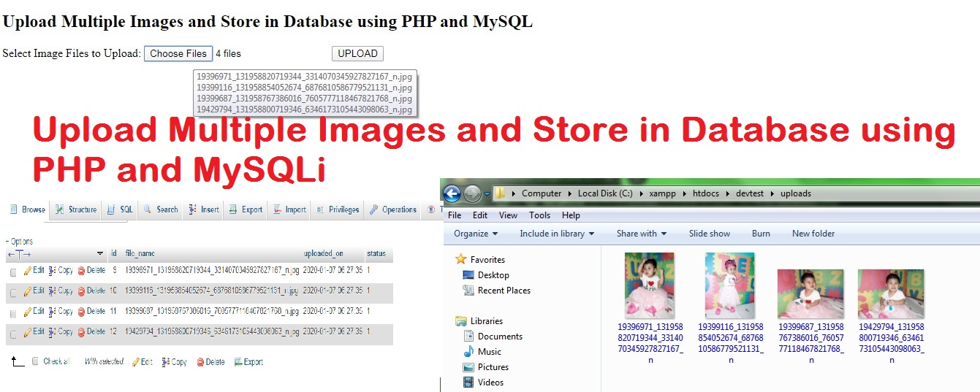Image resolution: width=980 pixels, height=392 pixels.
Task: Click With selected Export icon
Action: [238, 362]
